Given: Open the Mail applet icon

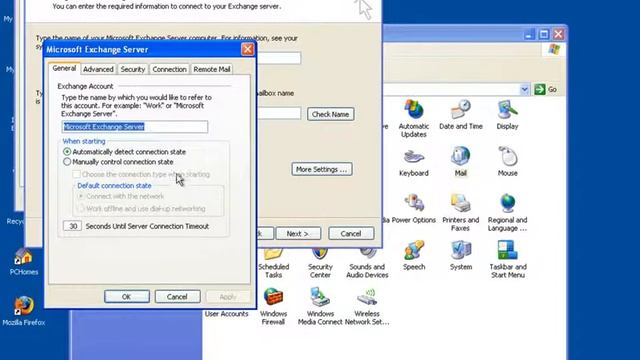Looking at the screenshot, I should coord(460,162).
